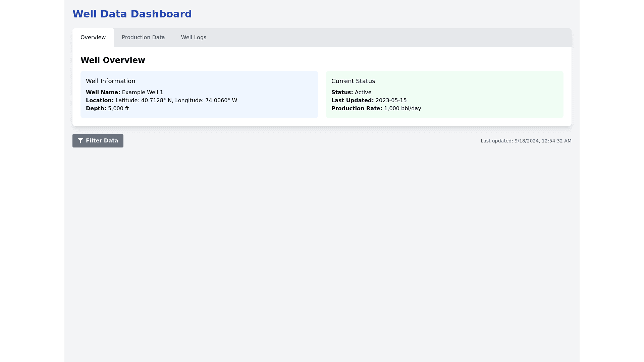Click the Well Name value Example Well 1
644x362 pixels.
click(x=143, y=93)
